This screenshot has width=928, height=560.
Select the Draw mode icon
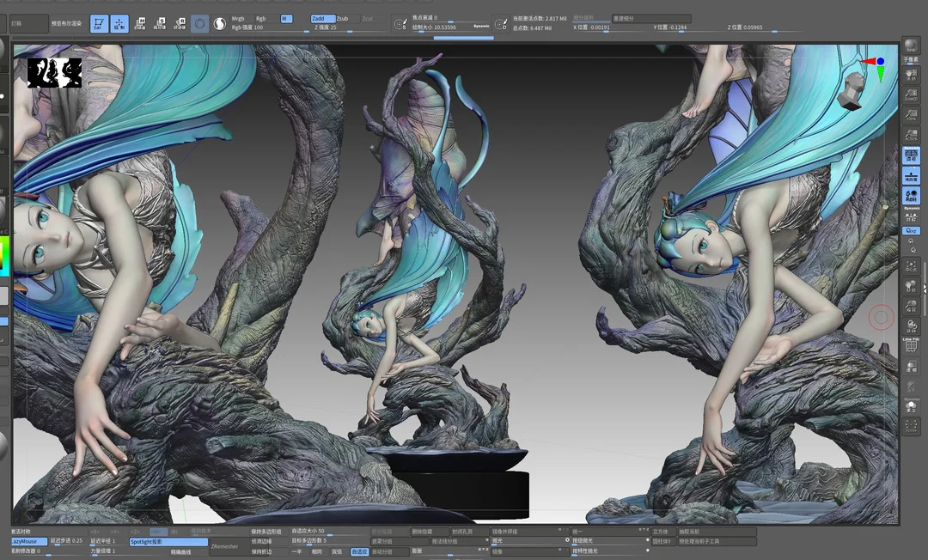coord(119,23)
